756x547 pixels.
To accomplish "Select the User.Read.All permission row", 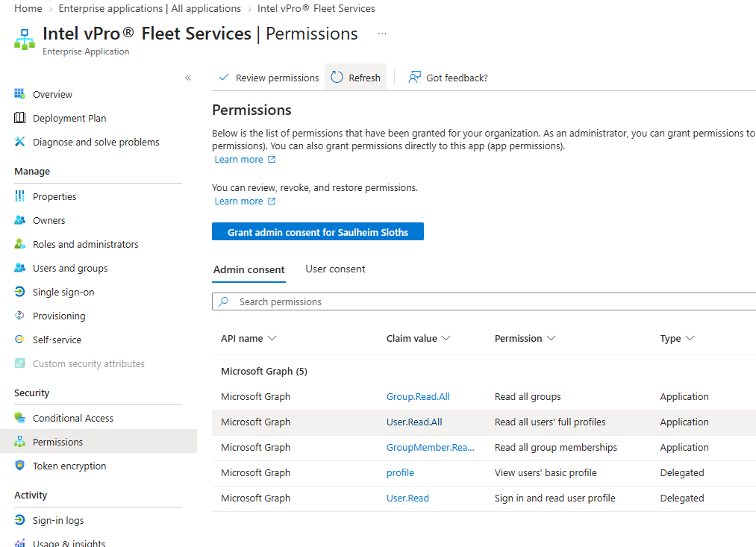I will click(x=484, y=422).
